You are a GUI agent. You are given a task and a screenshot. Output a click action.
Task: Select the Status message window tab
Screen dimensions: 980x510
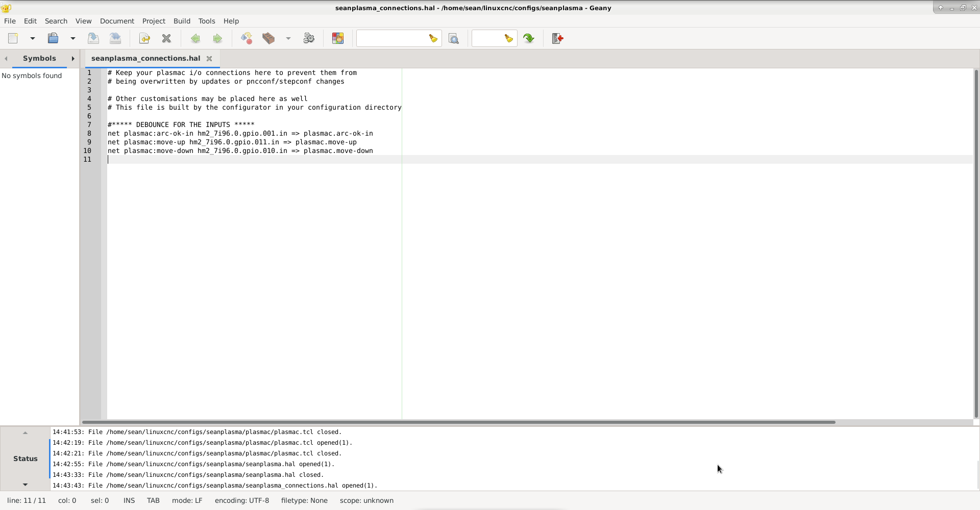pos(26,458)
